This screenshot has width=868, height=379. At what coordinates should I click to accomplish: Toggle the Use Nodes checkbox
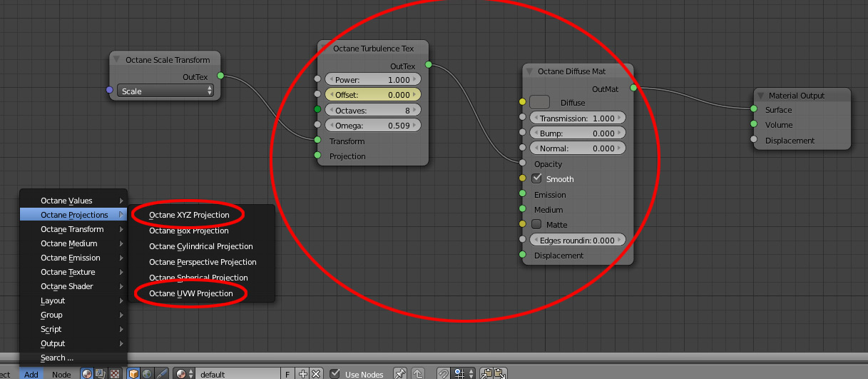pyautogui.click(x=335, y=374)
